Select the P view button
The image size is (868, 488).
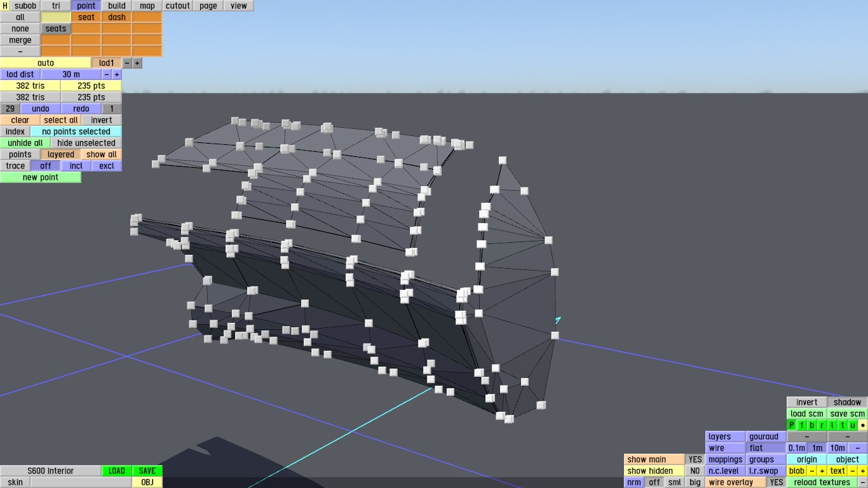792,425
